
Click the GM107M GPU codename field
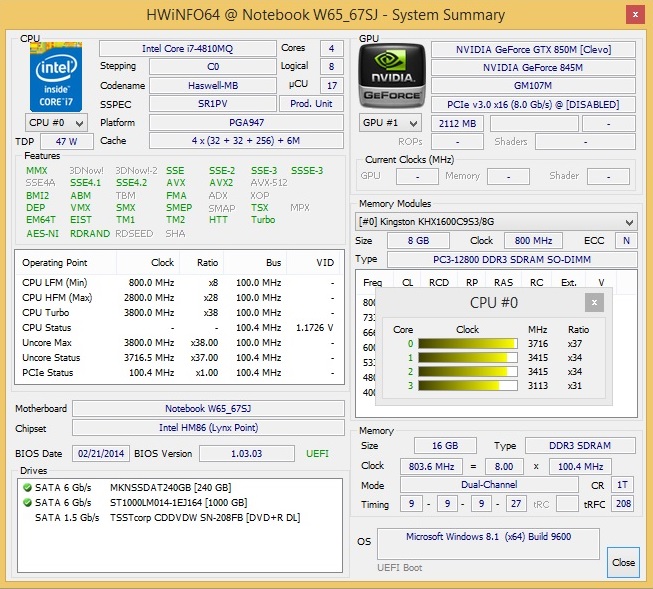pos(533,86)
